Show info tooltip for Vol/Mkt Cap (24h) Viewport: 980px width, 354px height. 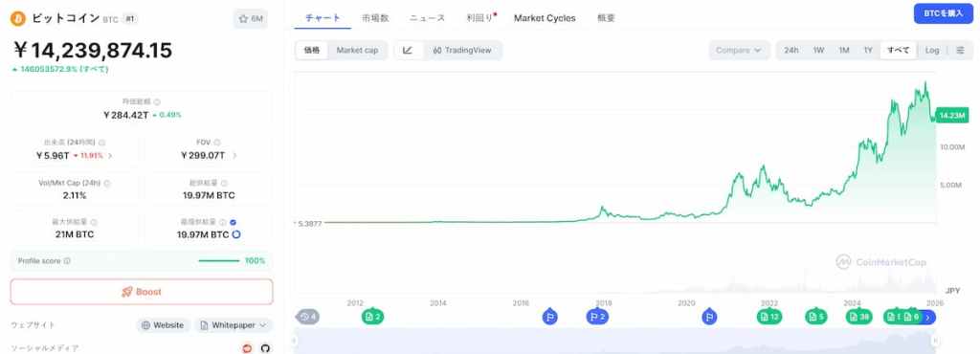tap(107, 183)
